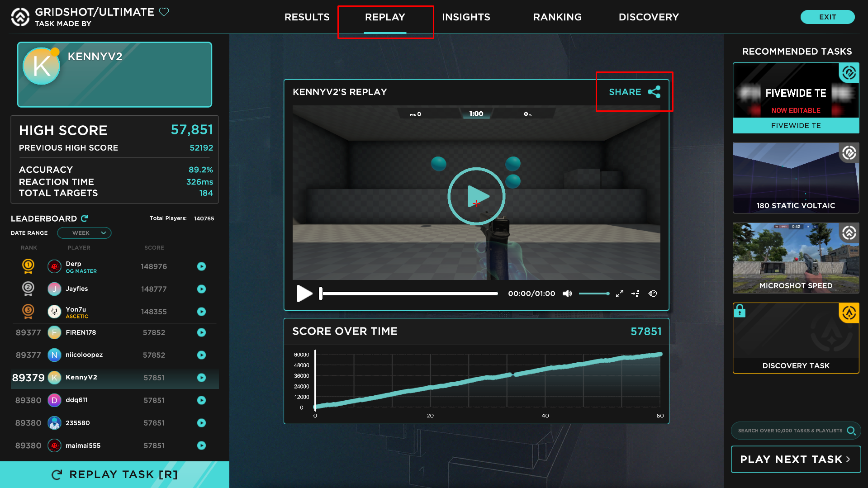Play niicoloopez's replay from the leaderboard

point(201,355)
